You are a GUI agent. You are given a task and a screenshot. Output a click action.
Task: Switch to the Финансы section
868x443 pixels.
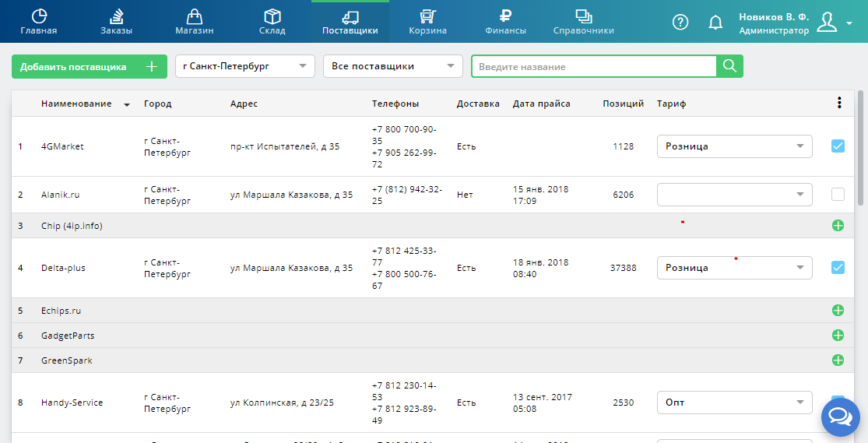(x=505, y=22)
